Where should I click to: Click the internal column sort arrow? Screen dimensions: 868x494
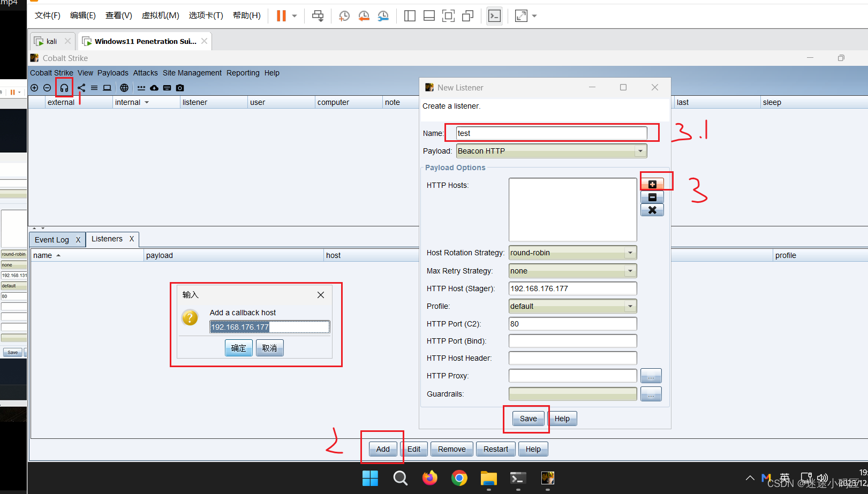tap(147, 102)
